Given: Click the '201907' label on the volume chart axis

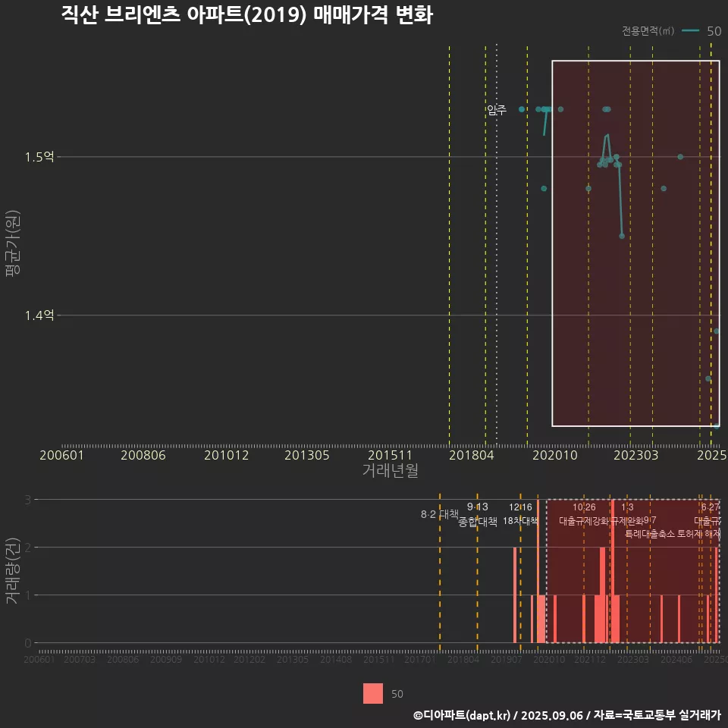Looking at the screenshot, I should [506, 659].
